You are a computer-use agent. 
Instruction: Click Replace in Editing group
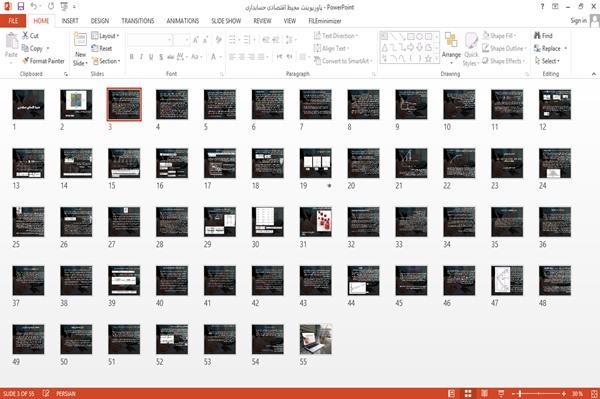pos(550,48)
